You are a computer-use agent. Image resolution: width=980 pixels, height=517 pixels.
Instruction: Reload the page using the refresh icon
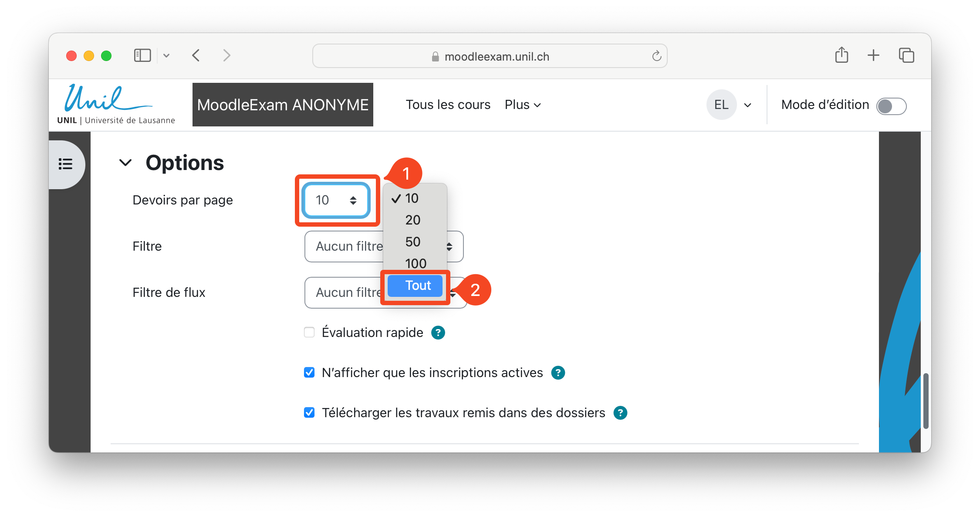click(x=656, y=56)
